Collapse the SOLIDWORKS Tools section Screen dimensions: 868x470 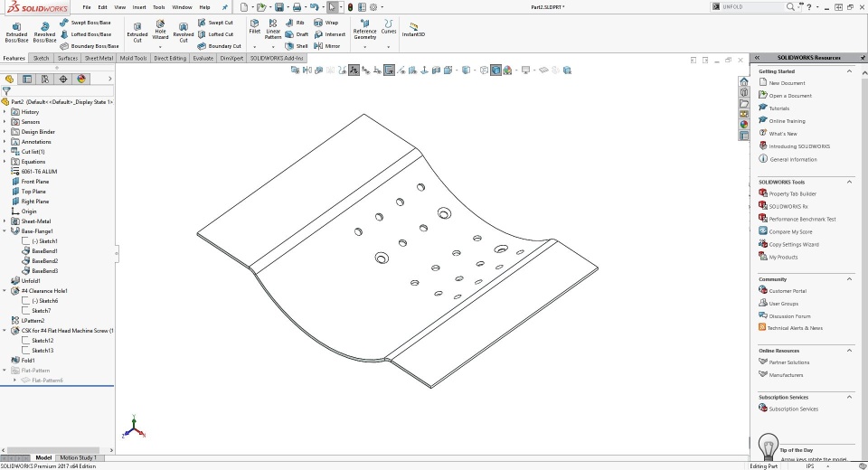[849, 183]
